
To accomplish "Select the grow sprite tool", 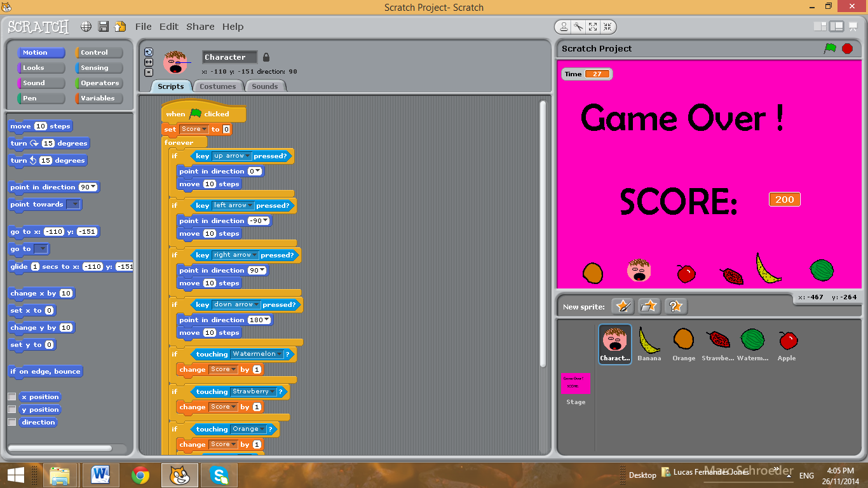I will coord(593,27).
